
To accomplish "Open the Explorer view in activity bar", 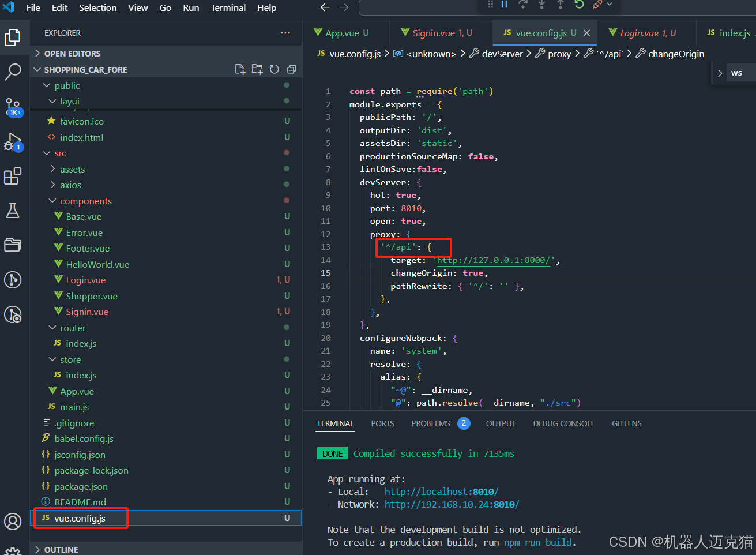I will coord(13,37).
